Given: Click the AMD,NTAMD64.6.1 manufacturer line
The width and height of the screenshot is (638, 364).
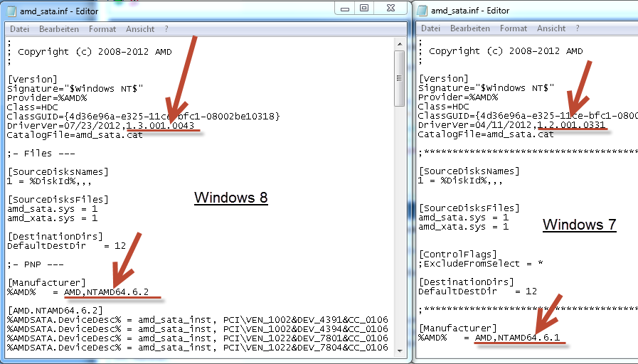Looking at the screenshot, I should click(489, 338).
